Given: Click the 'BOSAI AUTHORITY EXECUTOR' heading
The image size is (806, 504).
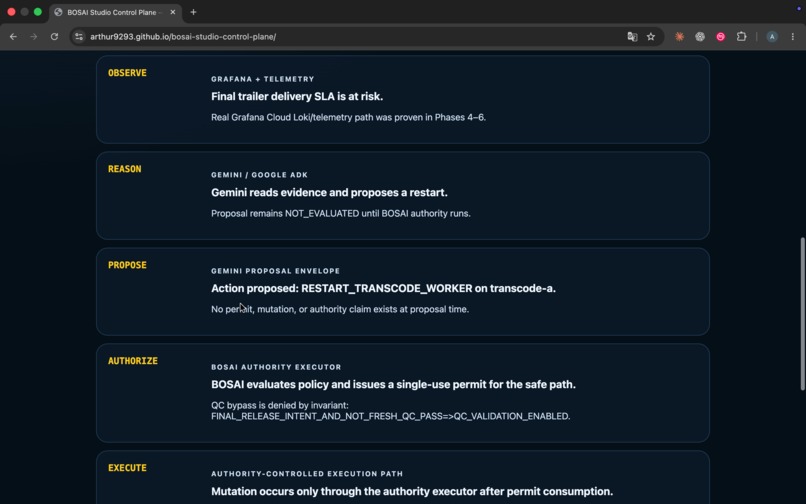Looking at the screenshot, I should [x=276, y=367].
